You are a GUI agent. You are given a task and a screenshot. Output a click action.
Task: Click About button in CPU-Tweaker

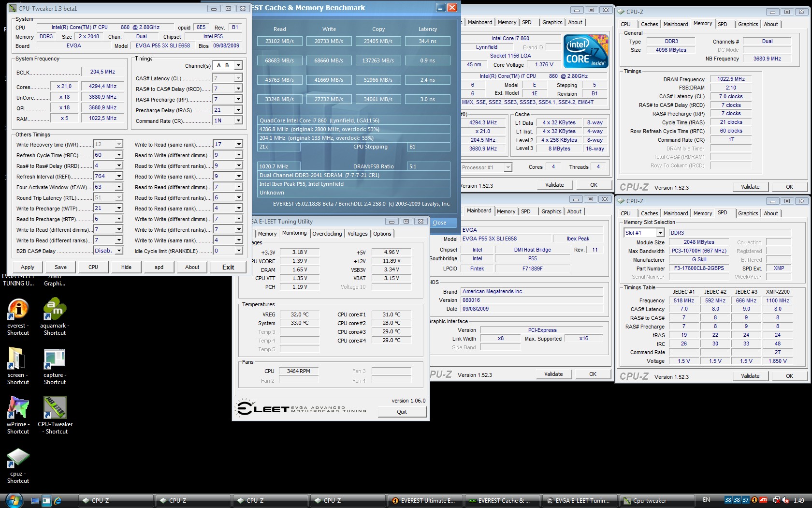pos(192,267)
